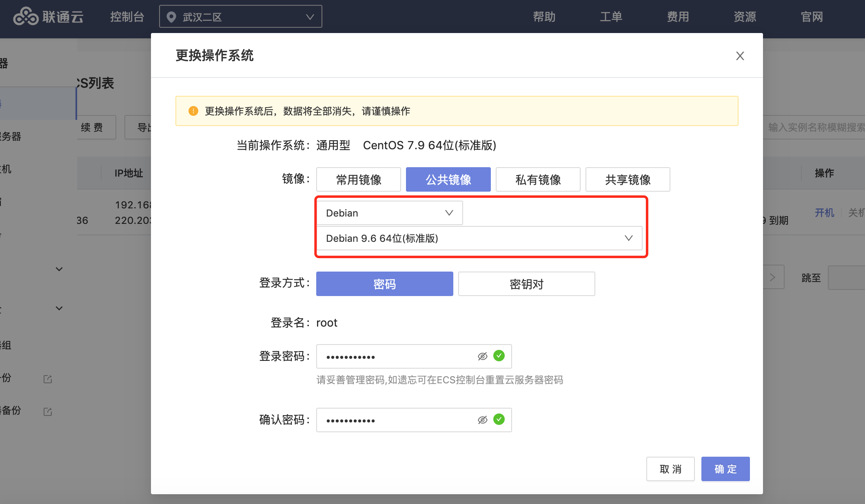The width and height of the screenshot is (865, 504).
Task: Click green checkmark beside 登录密码 field
Action: point(499,356)
